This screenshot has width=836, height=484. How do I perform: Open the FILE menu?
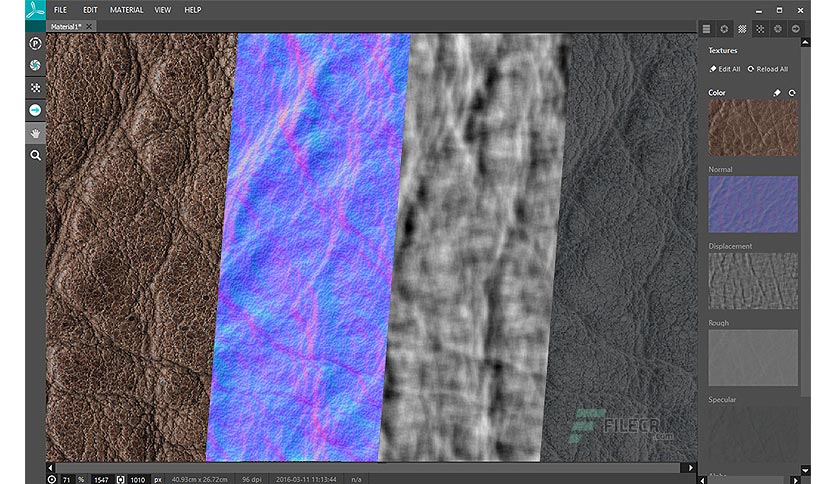click(x=60, y=10)
